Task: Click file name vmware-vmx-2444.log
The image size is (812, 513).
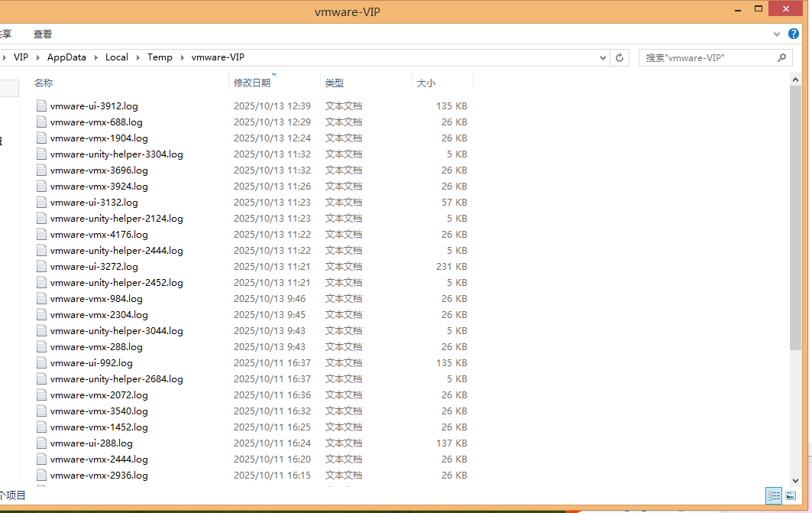Action: click(x=99, y=459)
